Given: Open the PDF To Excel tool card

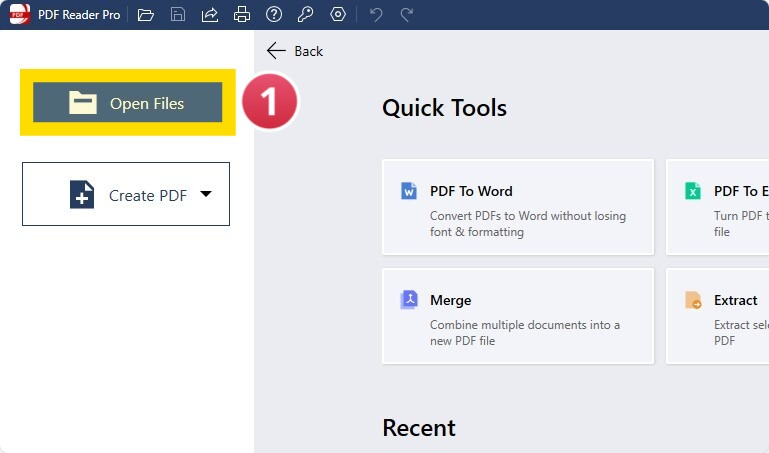Looking at the screenshot, I should [718, 207].
